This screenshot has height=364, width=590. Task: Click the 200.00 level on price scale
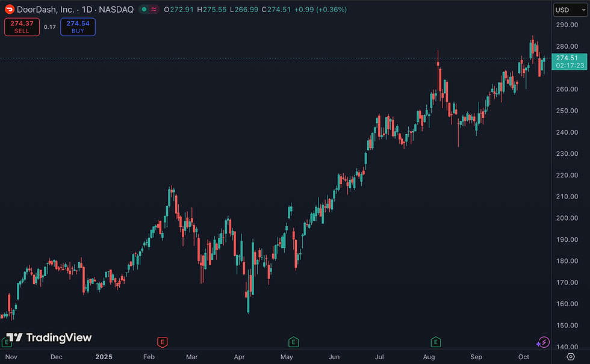(x=567, y=218)
